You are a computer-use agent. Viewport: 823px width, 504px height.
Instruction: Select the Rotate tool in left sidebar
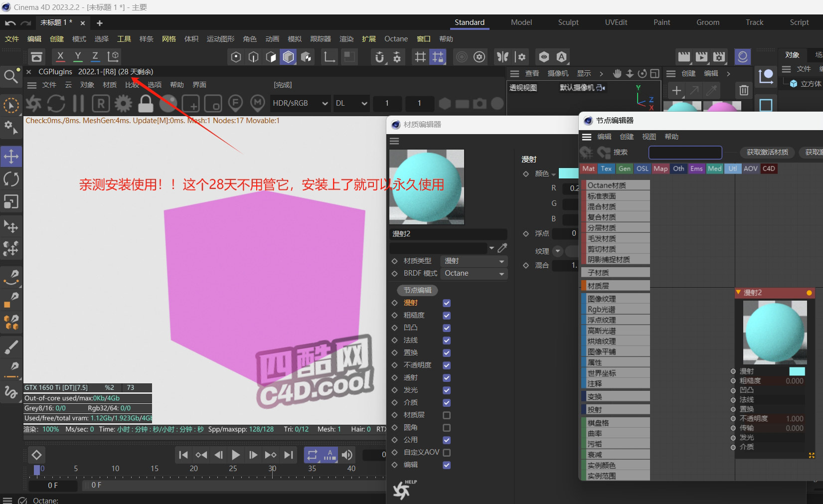click(11, 179)
